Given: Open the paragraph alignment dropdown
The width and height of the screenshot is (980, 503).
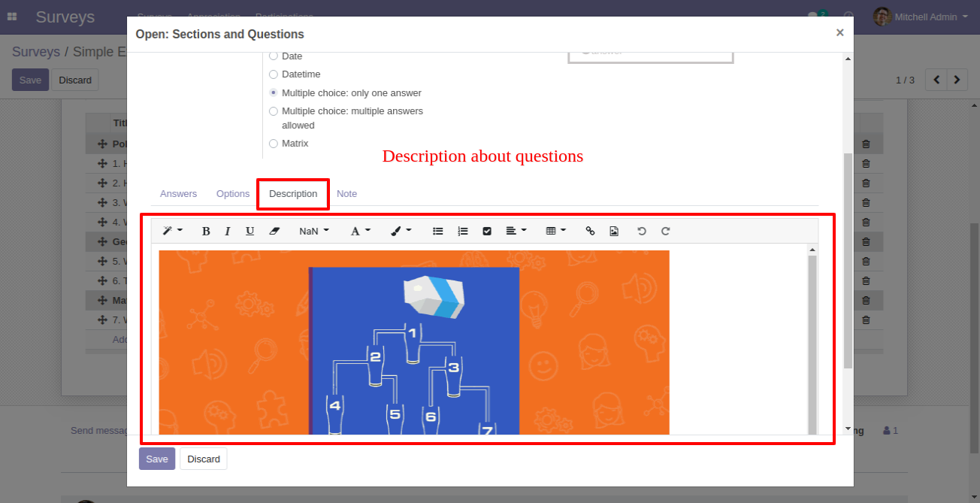Looking at the screenshot, I should click(516, 231).
